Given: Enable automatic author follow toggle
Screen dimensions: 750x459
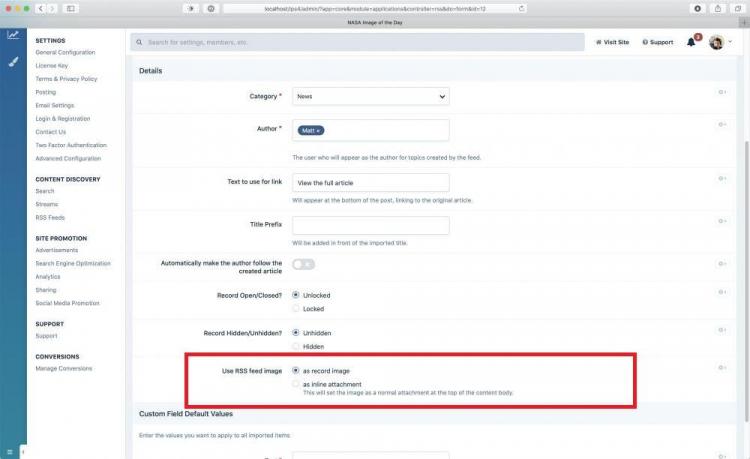Looking at the screenshot, I should [x=303, y=264].
